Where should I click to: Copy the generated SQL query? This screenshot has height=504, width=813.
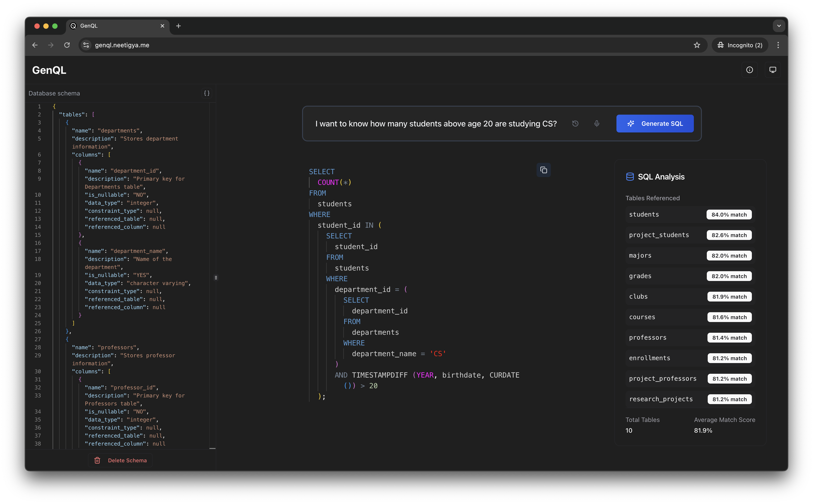tap(543, 170)
